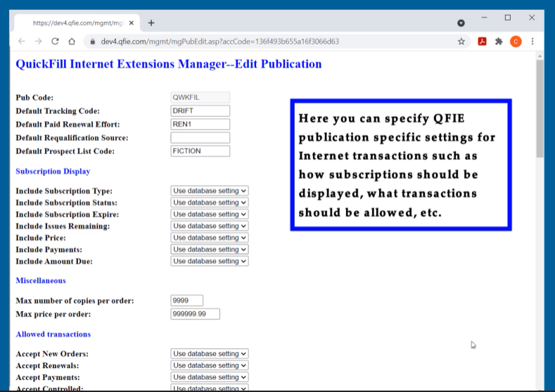Image resolution: width=555 pixels, height=392 pixels.
Task: Open a new tab with the plus button
Action: tap(151, 23)
